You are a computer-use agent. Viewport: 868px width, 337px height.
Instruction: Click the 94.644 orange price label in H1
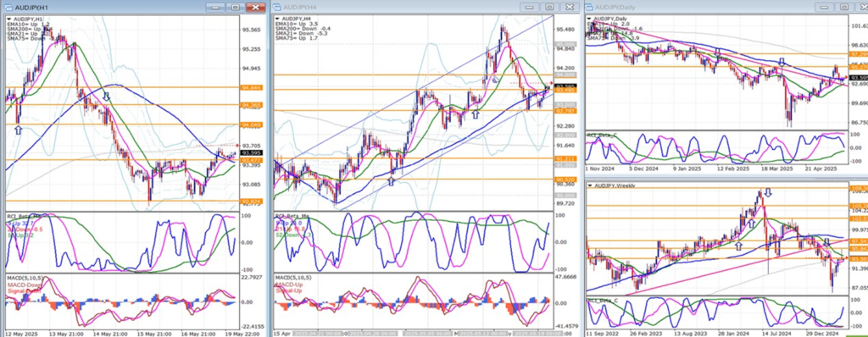pyautogui.click(x=252, y=88)
